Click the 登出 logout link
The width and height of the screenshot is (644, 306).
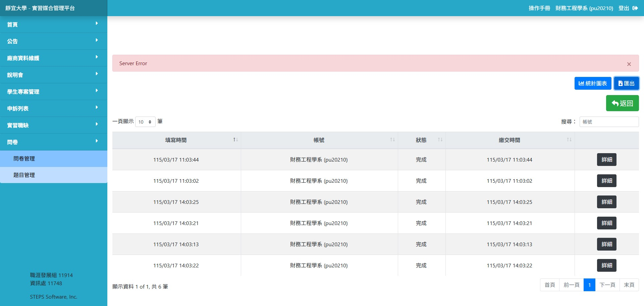point(624,8)
